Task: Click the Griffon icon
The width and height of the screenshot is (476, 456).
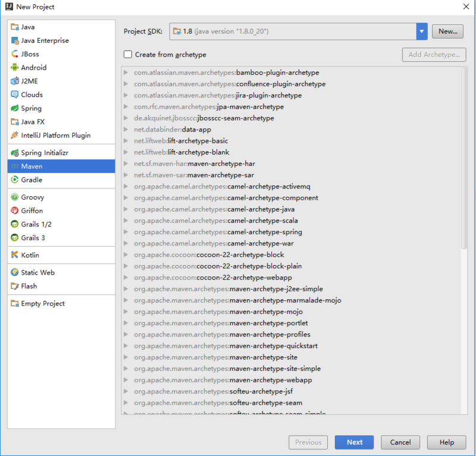Action: 14,210
